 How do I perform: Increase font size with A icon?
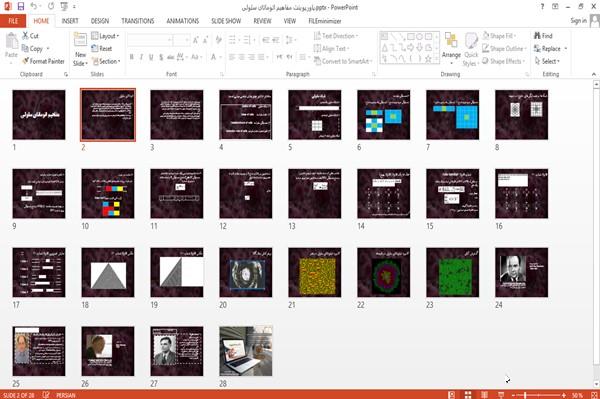coord(196,40)
